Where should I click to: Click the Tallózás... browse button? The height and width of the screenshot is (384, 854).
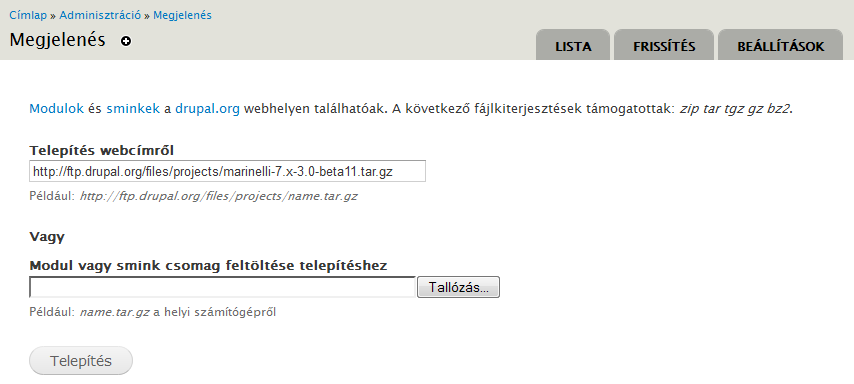(x=458, y=287)
